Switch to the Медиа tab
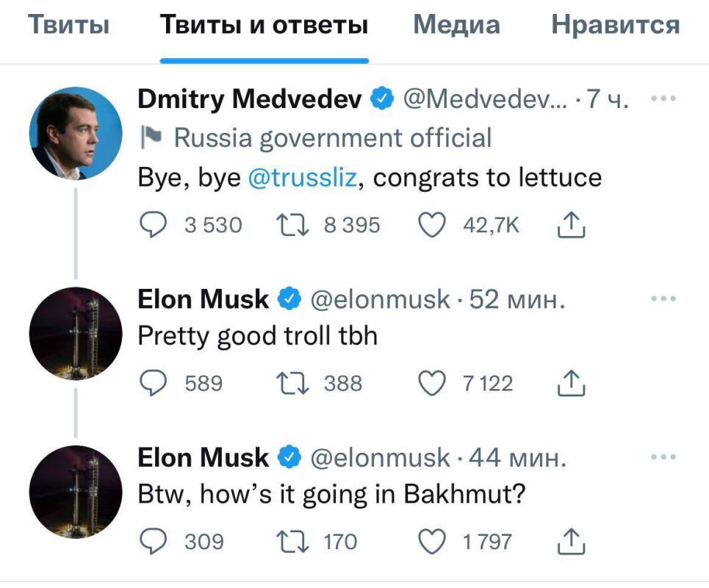The image size is (709, 588). pos(456,24)
